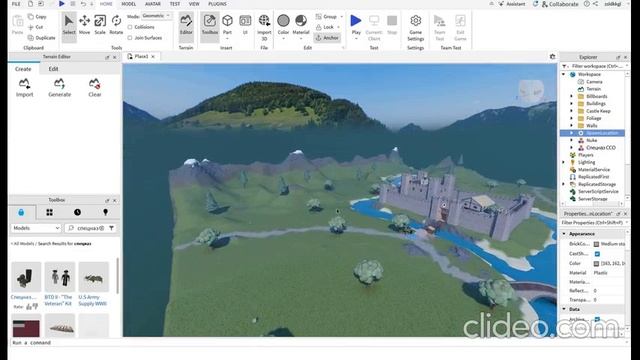Click Clear terrain icon

point(95,88)
